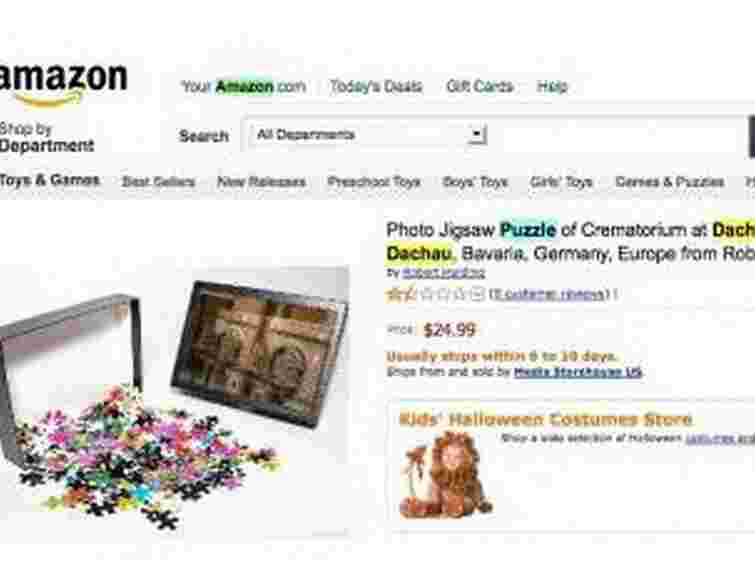Viewport: 755px width, 568px height.
Task: Click the Media Storehouse US seller link
Action: click(x=578, y=372)
